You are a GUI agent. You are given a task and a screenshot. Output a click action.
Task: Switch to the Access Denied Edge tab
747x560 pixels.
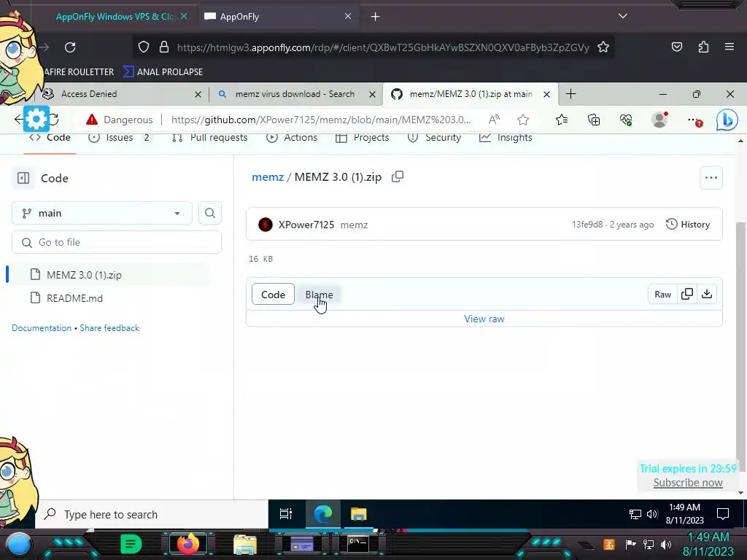(122, 94)
